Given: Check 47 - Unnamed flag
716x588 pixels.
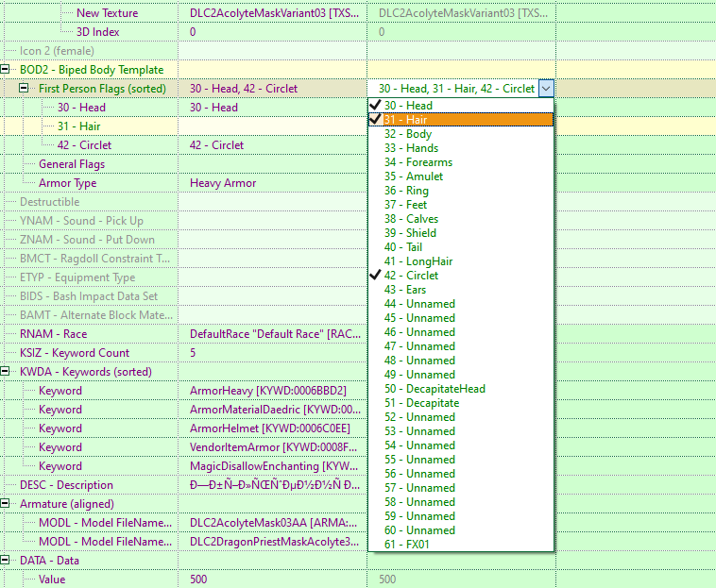Looking at the screenshot, I should pyautogui.click(x=461, y=345).
